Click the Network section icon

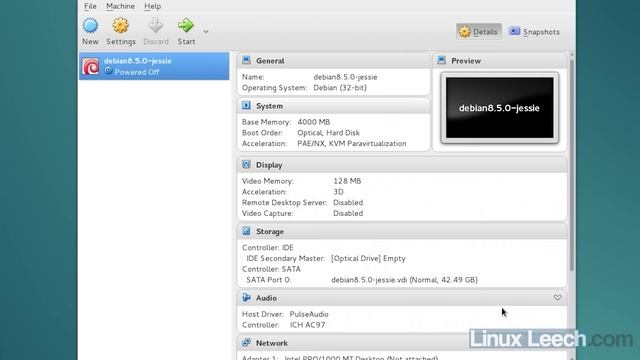(246, 342)
